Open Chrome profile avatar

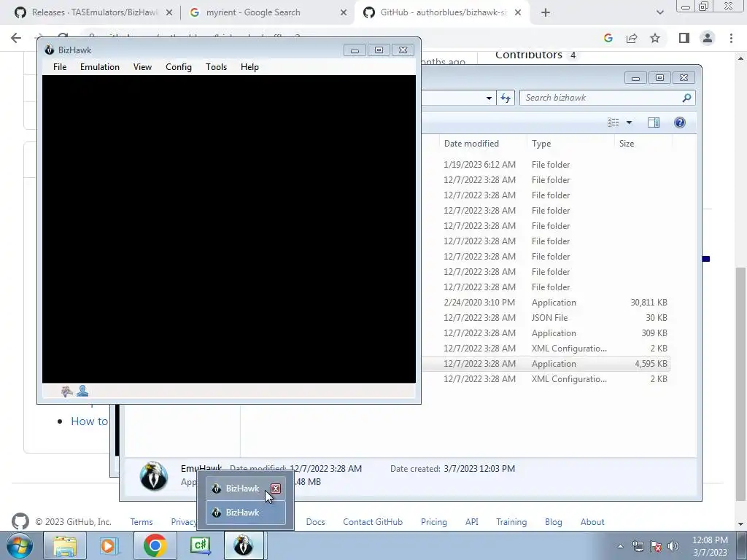click(x=708, y=38)
